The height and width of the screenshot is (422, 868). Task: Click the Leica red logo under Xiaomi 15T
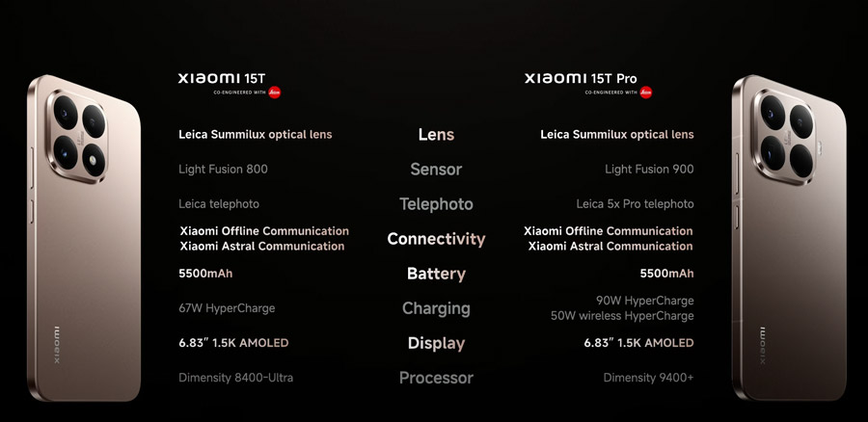[275, 92]
